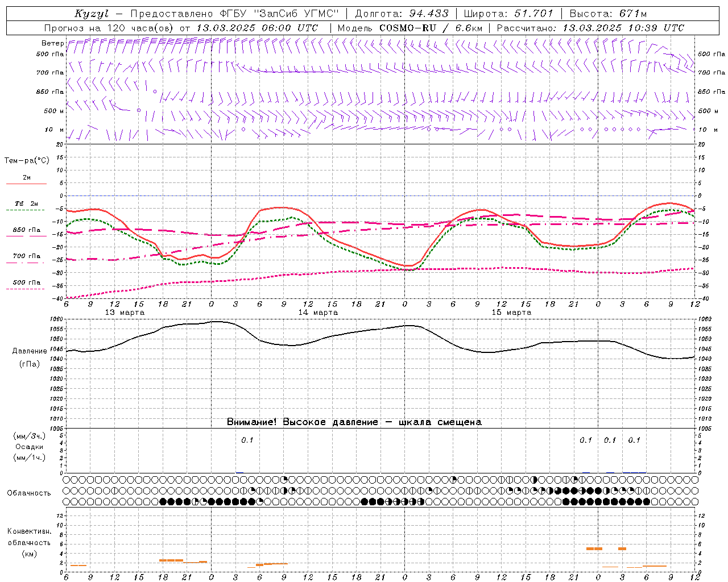
Task: Click the Облачность cloud cover label
Action: coord(29,493)
